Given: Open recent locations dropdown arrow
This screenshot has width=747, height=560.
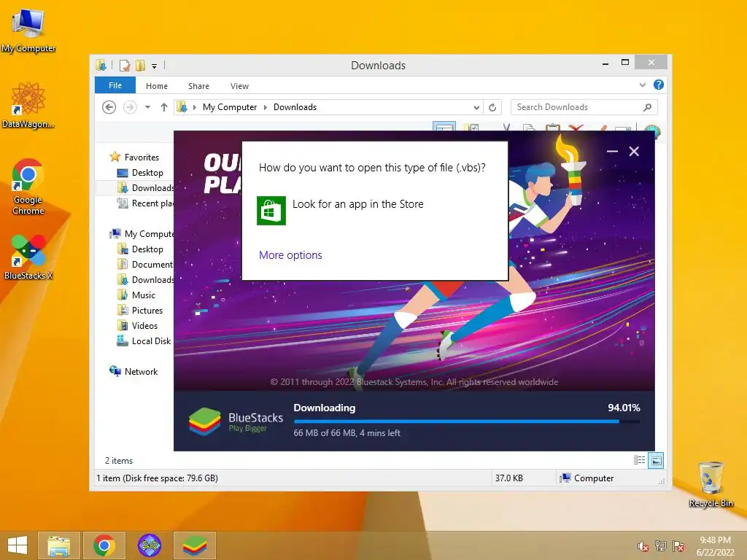Looking at the screenshot, I should pos(147,107).
